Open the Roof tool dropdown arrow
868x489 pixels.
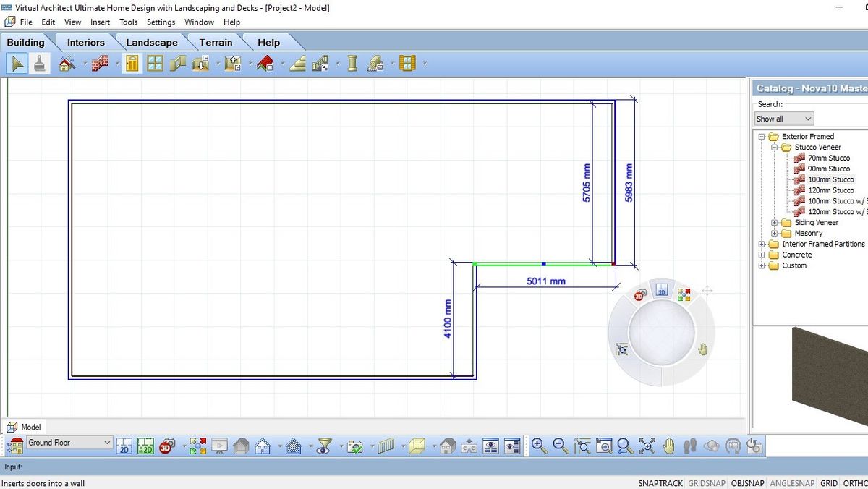coord(281,64)
